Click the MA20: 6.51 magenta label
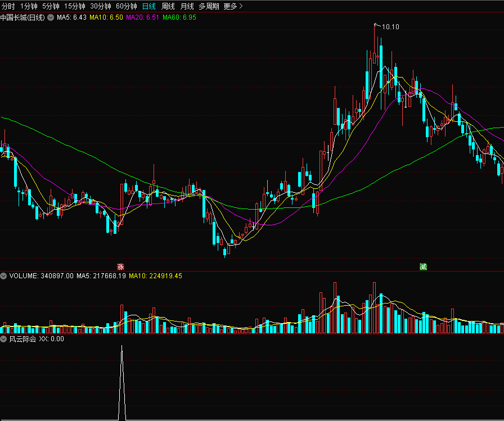This screenshot has height=421, width=504. coord(142,17)
